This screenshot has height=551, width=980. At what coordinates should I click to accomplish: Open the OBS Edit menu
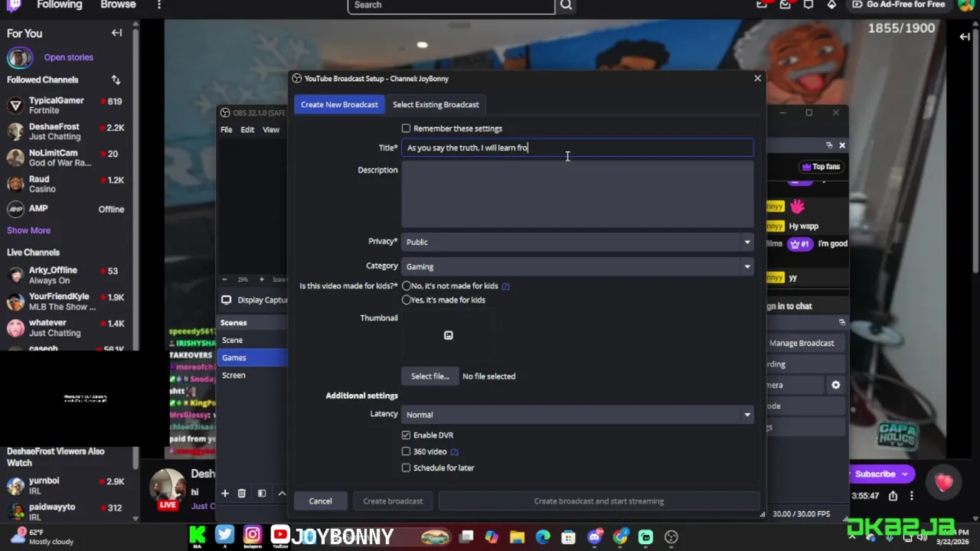point(247,130)
